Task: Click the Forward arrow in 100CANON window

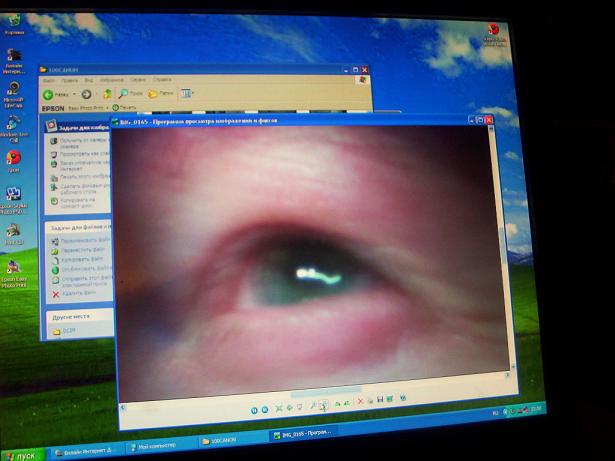Action: click(x=86, y=94)
